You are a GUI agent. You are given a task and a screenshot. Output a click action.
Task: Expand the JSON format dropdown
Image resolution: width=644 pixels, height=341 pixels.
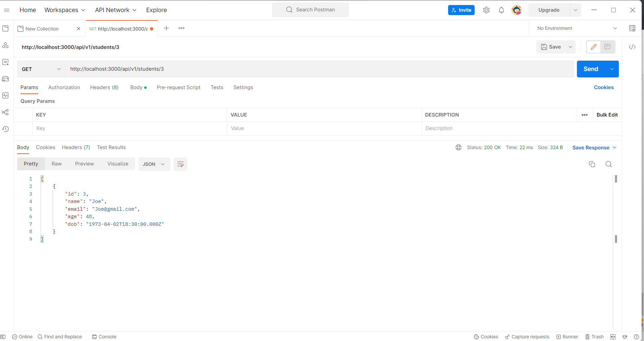[x=154, y=164]
